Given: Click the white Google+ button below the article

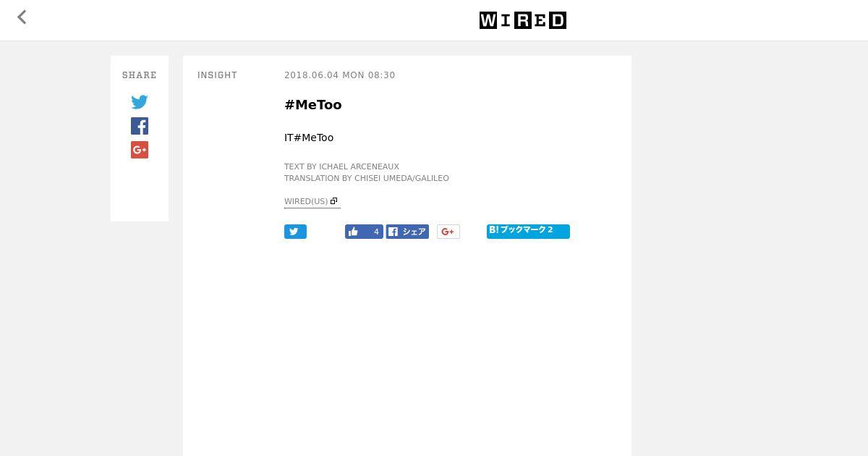Looking at the screenshot, I should pos(448,232).
